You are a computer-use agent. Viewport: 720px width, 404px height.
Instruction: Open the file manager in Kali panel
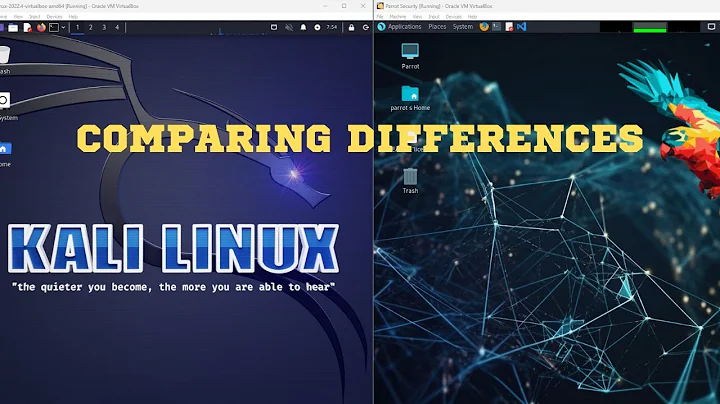(13, 28)
